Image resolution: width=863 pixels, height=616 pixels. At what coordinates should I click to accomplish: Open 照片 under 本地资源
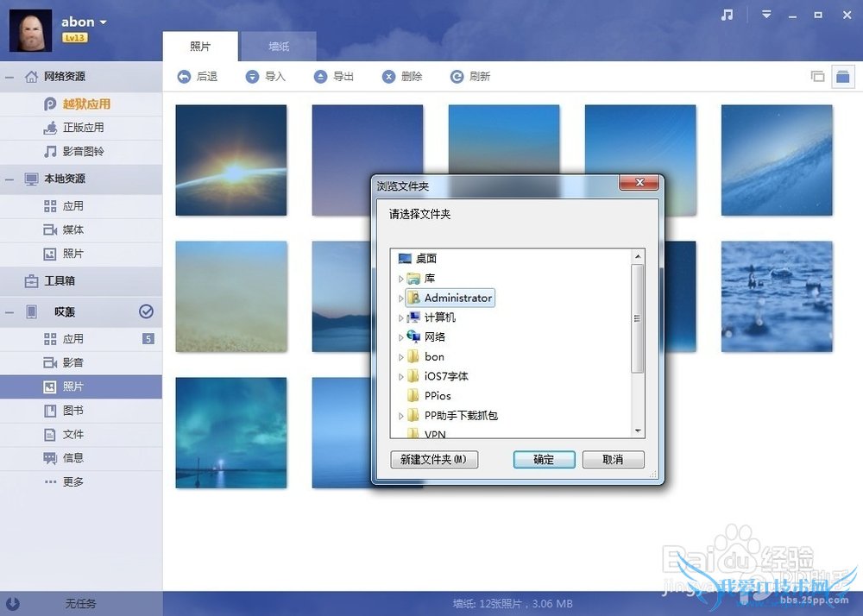[81, 254]
